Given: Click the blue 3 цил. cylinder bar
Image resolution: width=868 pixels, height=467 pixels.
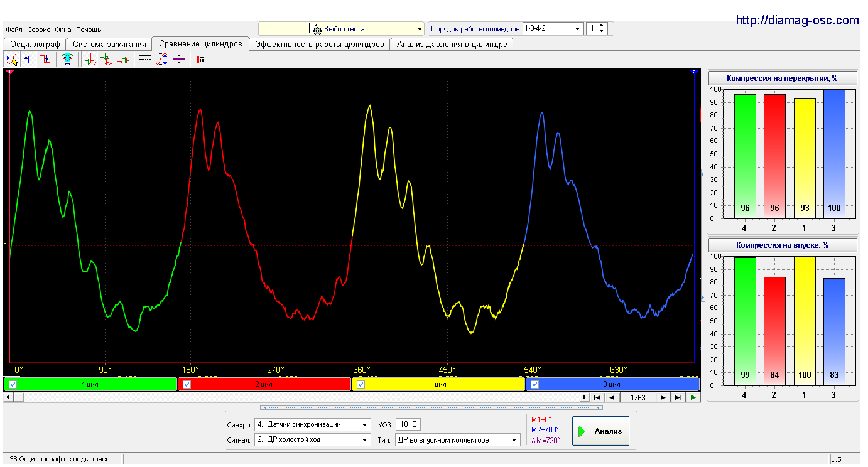Looking at the screenshot, I should pyautogui.click(x=612, y=384).
